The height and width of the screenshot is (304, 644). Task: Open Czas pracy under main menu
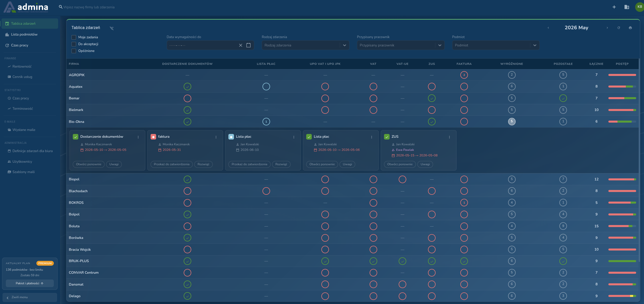(x=30, y=45)
